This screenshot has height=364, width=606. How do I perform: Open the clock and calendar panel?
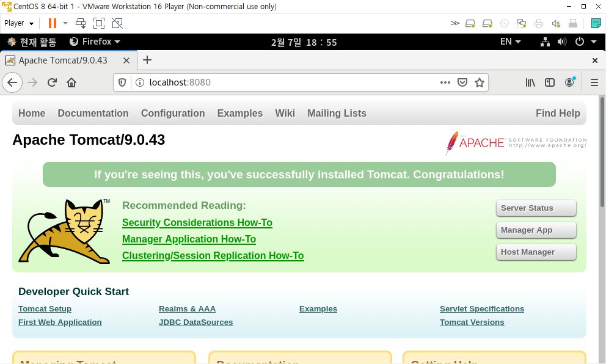(304, 42)
